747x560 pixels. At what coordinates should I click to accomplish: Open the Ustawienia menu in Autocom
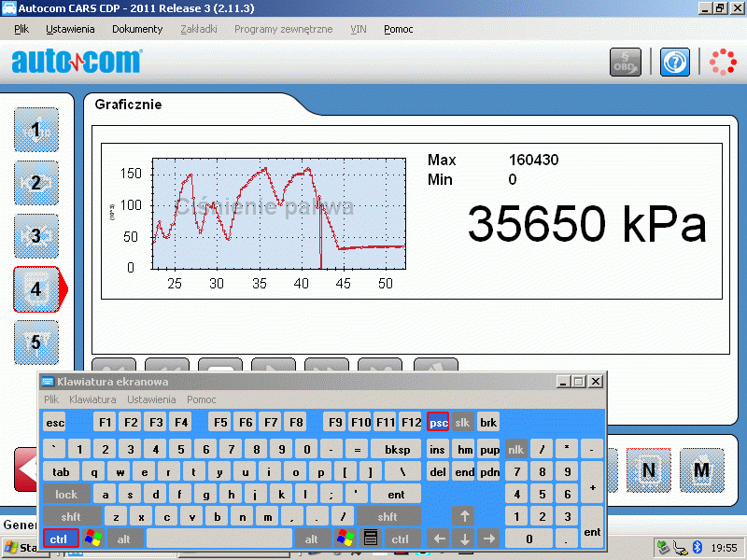[x=70, y=29]
